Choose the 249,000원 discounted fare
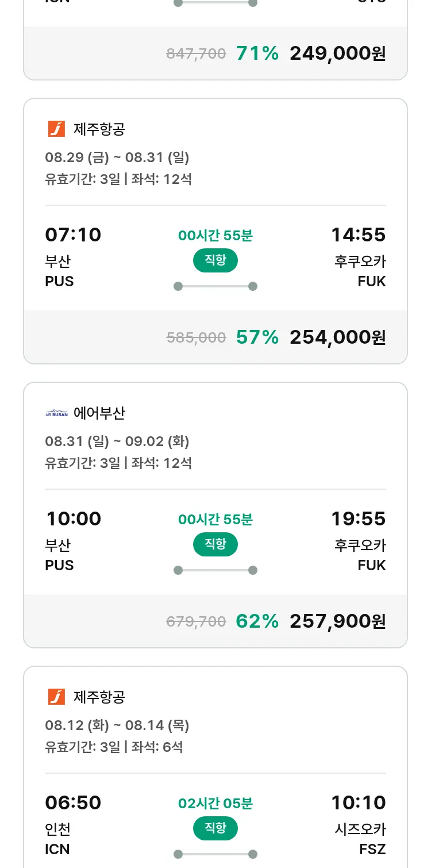Image resolution: width=431 pixels, height=868 pixels. (x=337, y=53)
